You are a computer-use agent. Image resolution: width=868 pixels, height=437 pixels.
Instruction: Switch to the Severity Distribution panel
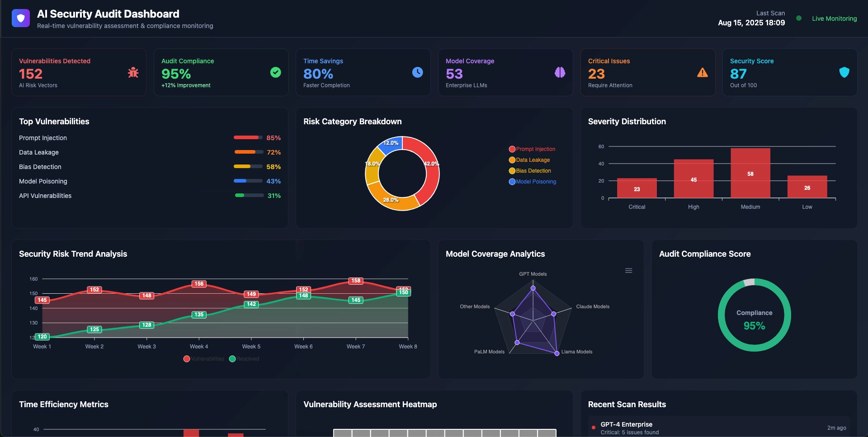coord(627,122)
